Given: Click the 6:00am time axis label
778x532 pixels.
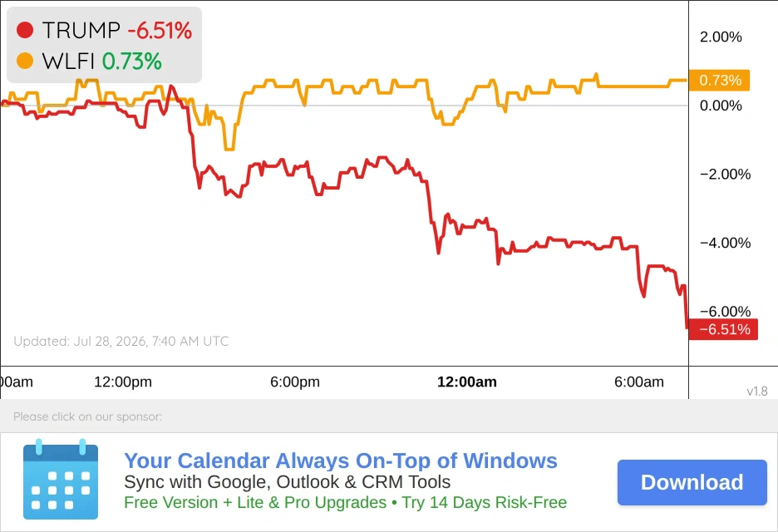Looking at the screenshot, I should [639, 382].
